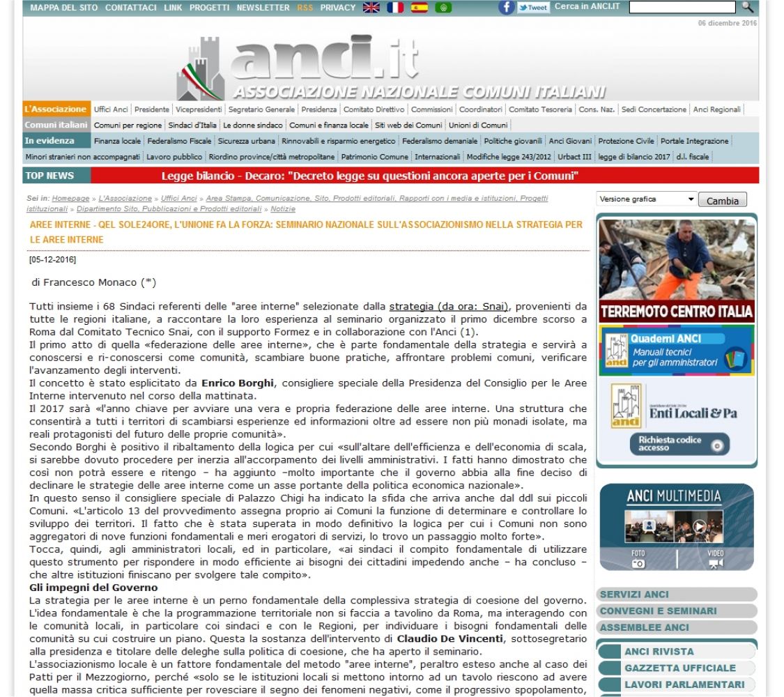The image size is (784, 697).
Task: Open Anci Regionali menu item
Action: tap(716, 109)
